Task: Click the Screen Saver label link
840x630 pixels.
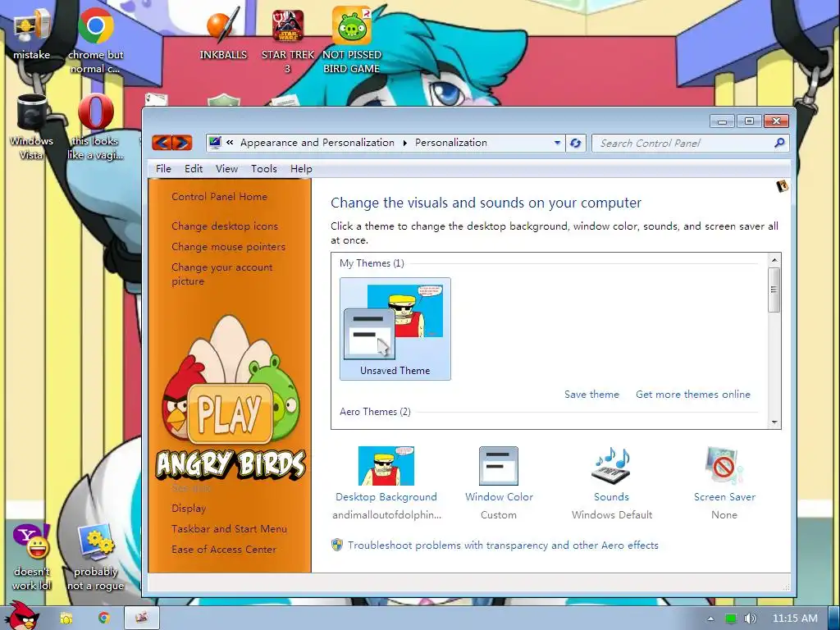Action: point(724,496)
